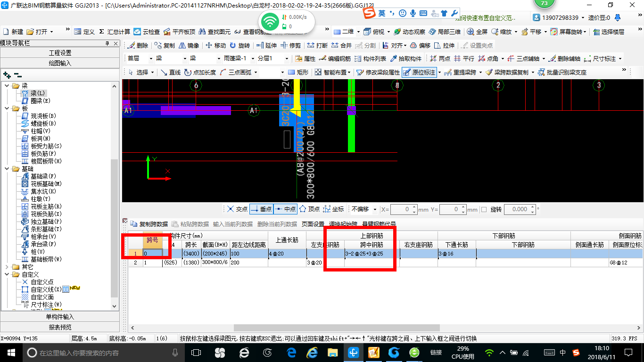Viewport: 644px width, 362px height.
Task: Toggle 坐标 coordinate snap
Action: coord(333,209)
